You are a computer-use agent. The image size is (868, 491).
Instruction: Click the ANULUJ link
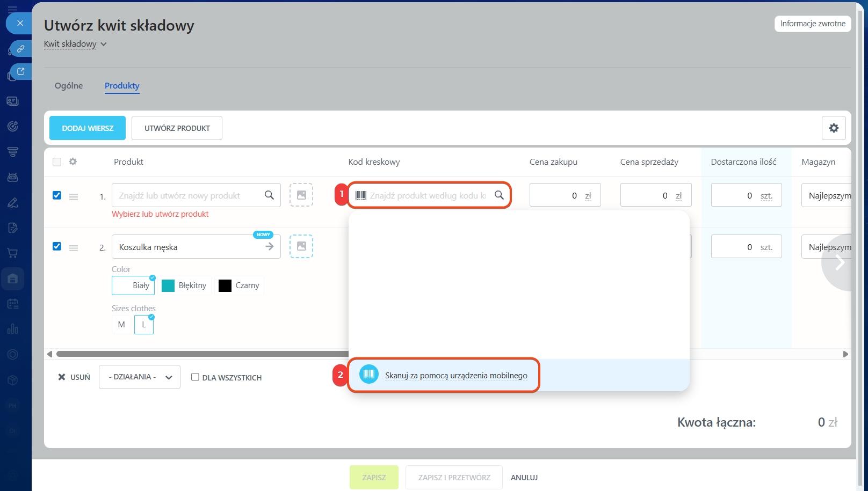pyautogui.click(x=524, y=478)
